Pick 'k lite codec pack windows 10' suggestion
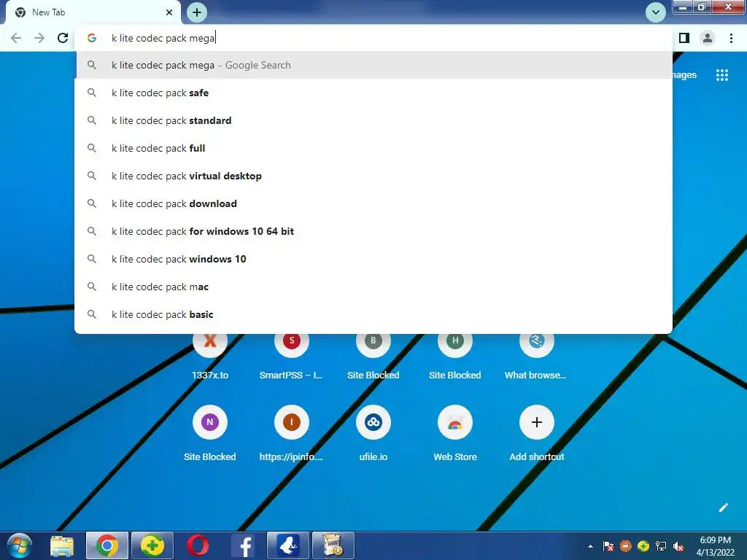This screenshot has height=560, width=747. click(x=373, y=259)
